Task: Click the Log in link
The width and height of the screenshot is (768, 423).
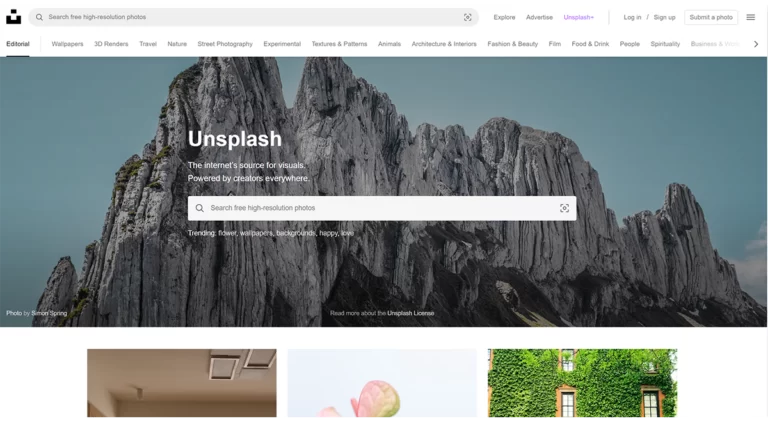Action: click(632, 17)
